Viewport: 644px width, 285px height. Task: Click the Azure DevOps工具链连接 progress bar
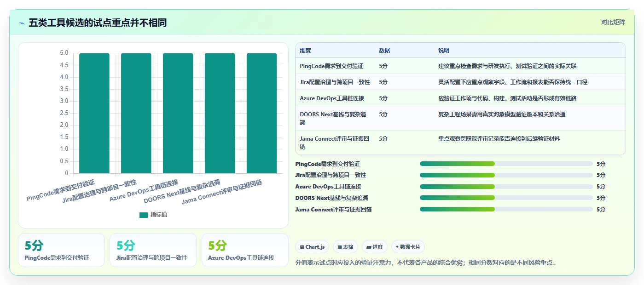[x=506, y=187]
